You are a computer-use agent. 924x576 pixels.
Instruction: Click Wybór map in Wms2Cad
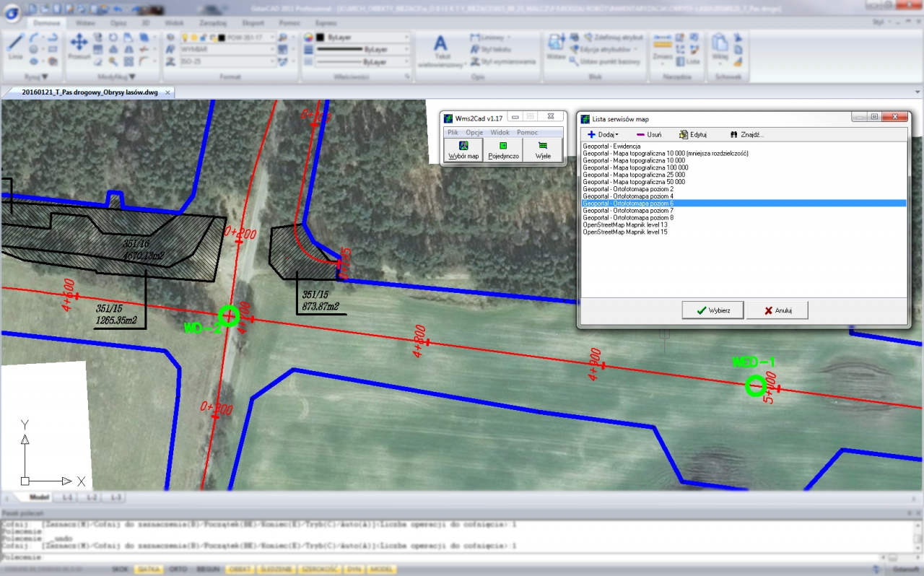(463, 150)
